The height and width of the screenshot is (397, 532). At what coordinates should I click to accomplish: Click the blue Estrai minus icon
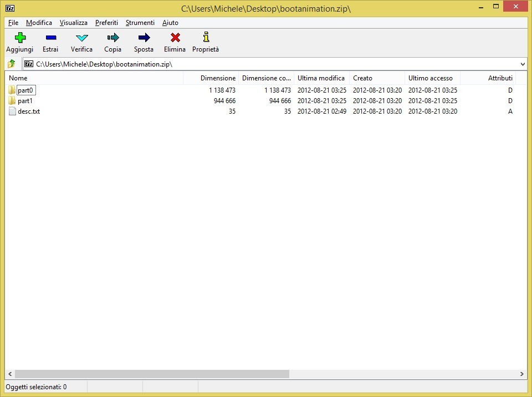point(50,38)
